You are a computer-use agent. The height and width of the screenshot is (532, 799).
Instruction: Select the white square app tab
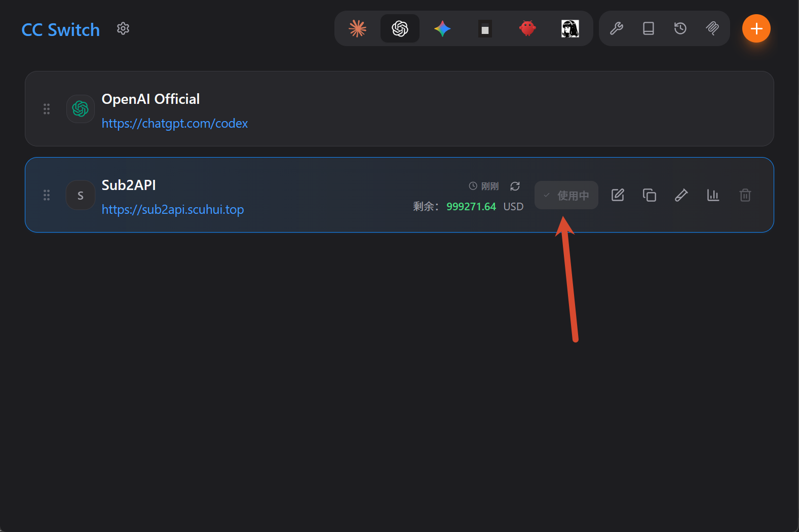click(x=485, y=28)
